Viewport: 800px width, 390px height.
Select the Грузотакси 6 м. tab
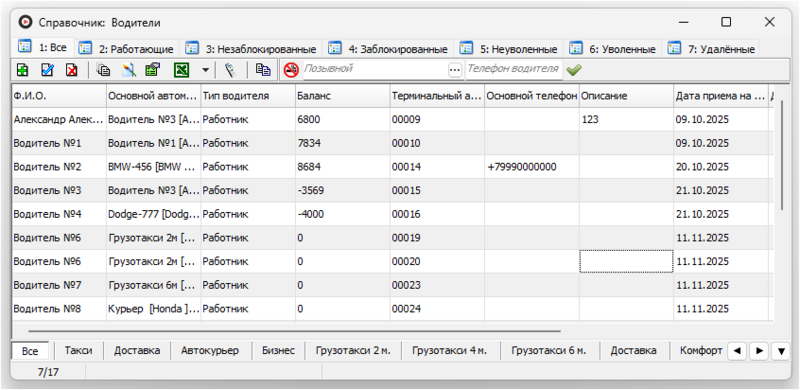(x=548, y=351)
